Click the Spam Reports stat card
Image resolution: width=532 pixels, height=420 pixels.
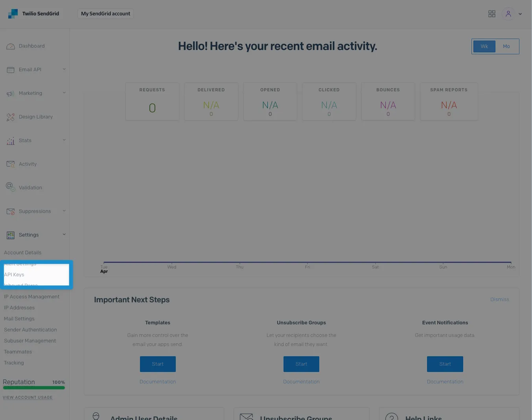click(449, 102)
